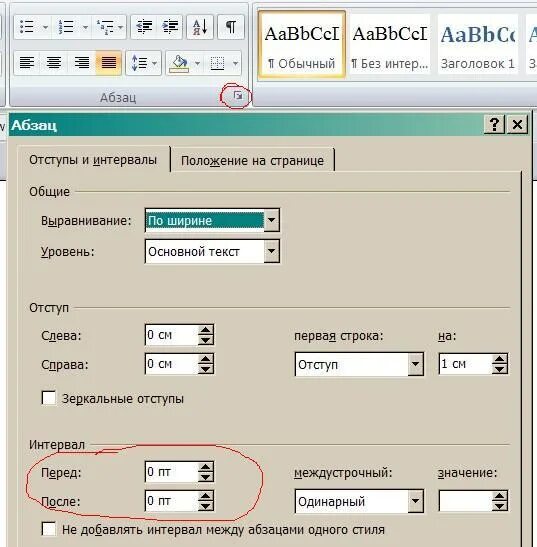The height and width of the screenshot is (547, 537).
Task: Decrease the Слева indent value
Action: pos(206,340)
